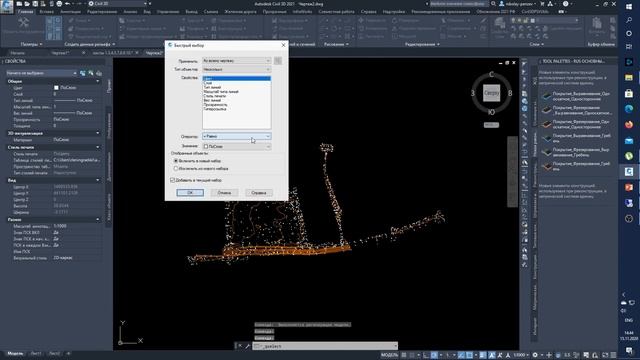Image resolution: width=640 pixels, height=360 pixels.
Task: Select "Исключить из нового набора" radio button
Action: click(176, 168)
